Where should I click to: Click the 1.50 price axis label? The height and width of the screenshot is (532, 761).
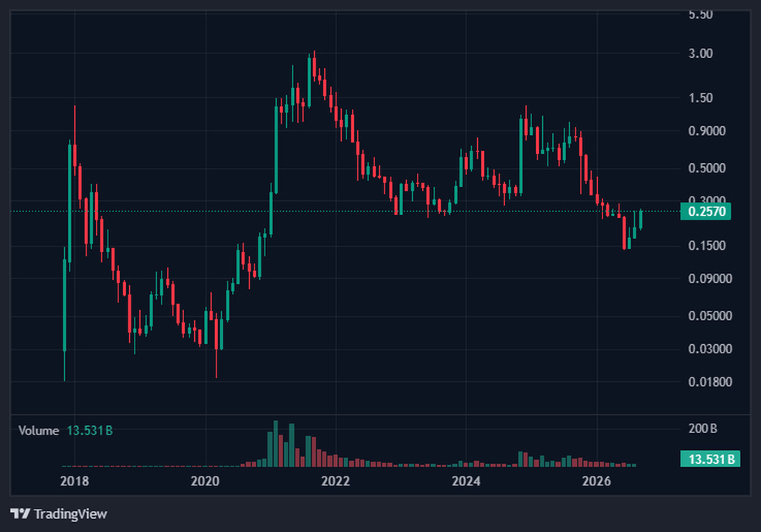click(x=701, y=98)
